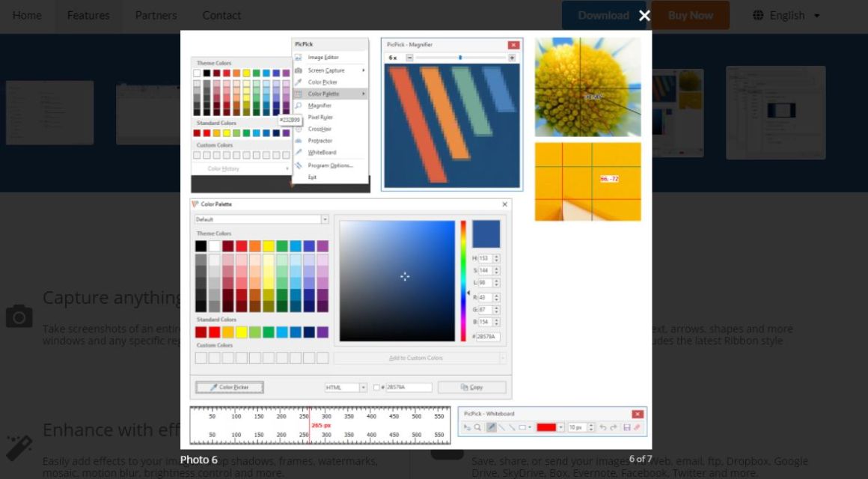The image size is (868, 479).
Task: Select the Whiteboard rectangle shape tool
Action: click(x=522, y=427)
